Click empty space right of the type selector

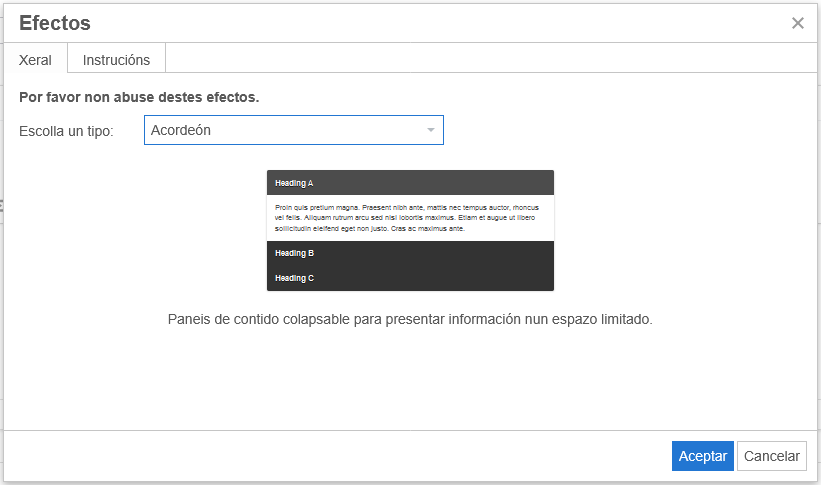[x=620, y=130]
